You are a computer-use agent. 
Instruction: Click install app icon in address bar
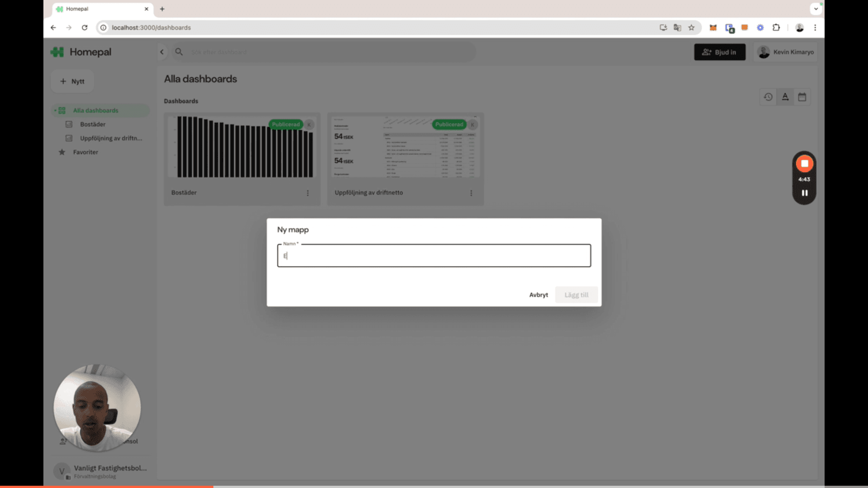click(663, 28)
